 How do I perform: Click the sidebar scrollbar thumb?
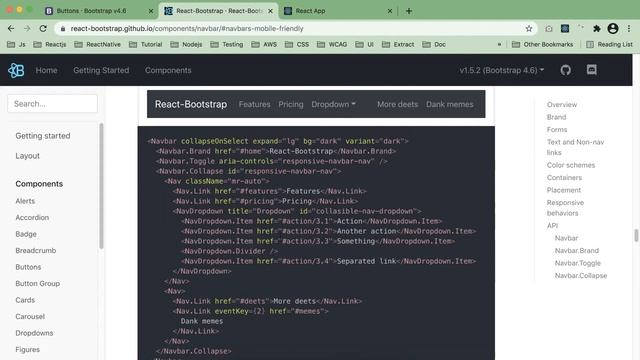tap(101, 186)
